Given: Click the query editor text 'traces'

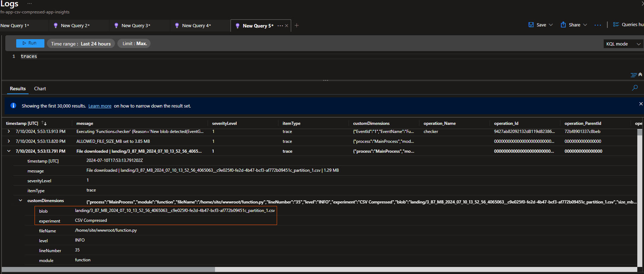Looking at the screenshot, I should pos(29,56).
